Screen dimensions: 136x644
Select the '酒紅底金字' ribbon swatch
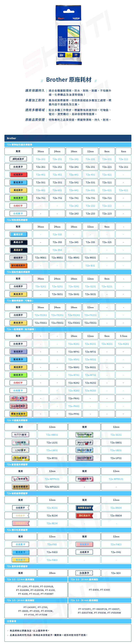84,515
